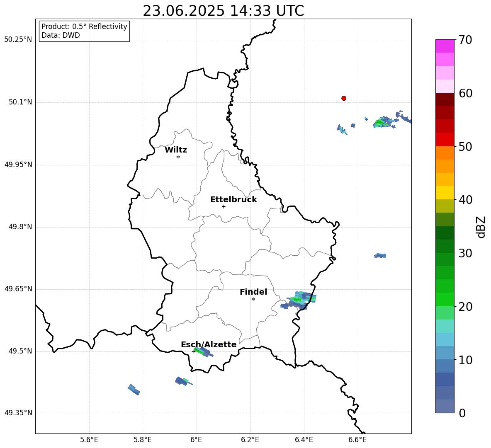Click the 50.25°N latitude label
Screen dimensions: 491x448
pos(18,40)
